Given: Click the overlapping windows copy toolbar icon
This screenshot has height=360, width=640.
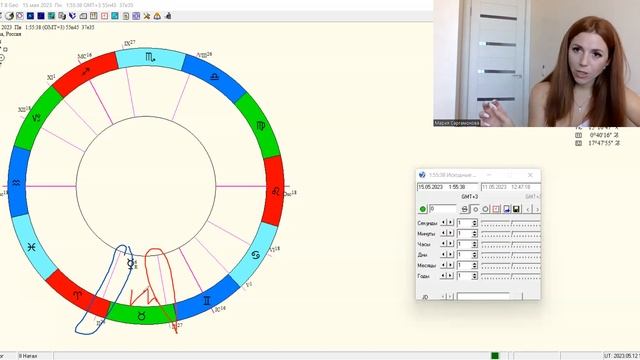Looking at the screenshot, I should [62, 16].
